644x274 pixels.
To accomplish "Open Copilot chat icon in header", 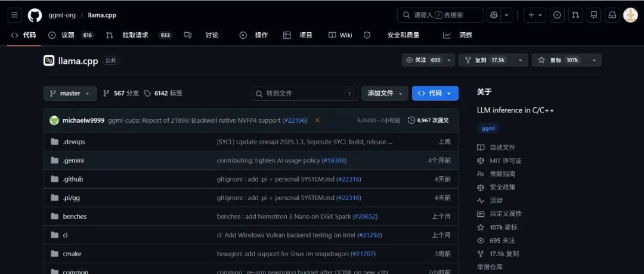I will (494, 15).
